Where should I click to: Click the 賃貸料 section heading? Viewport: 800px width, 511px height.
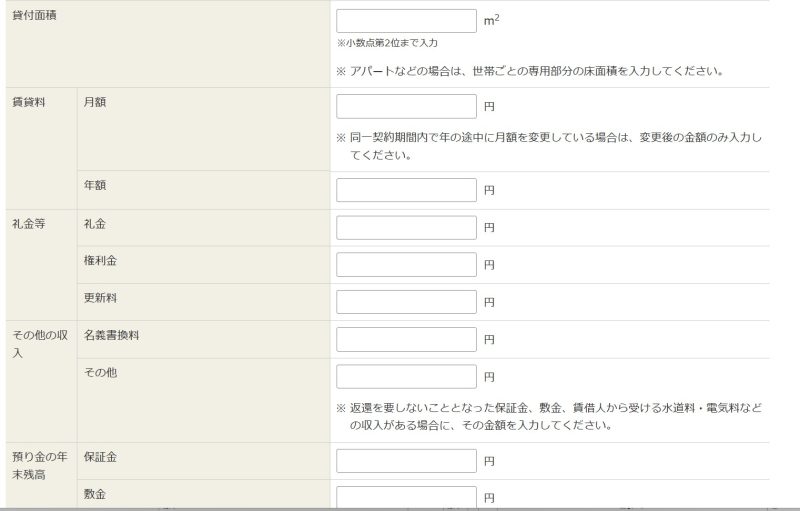coord(28,102)
